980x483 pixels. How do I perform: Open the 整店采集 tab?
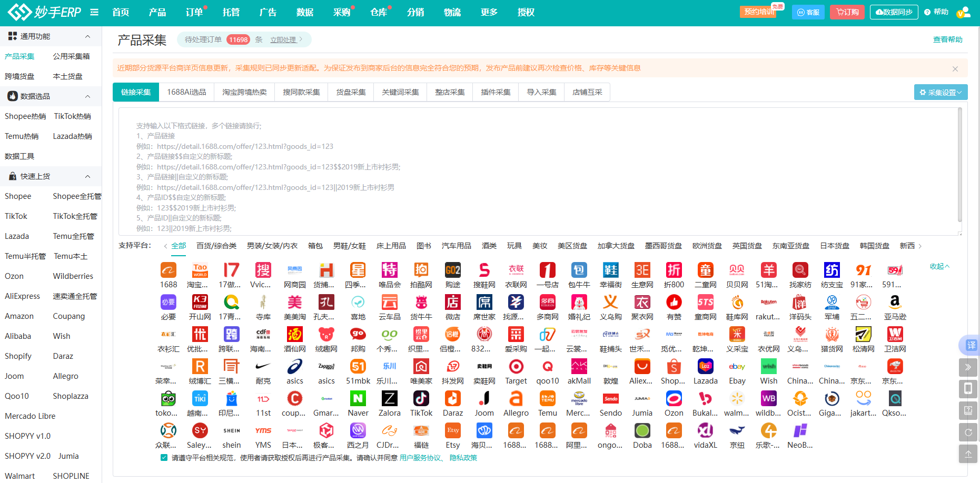click(x=450, y=92)
